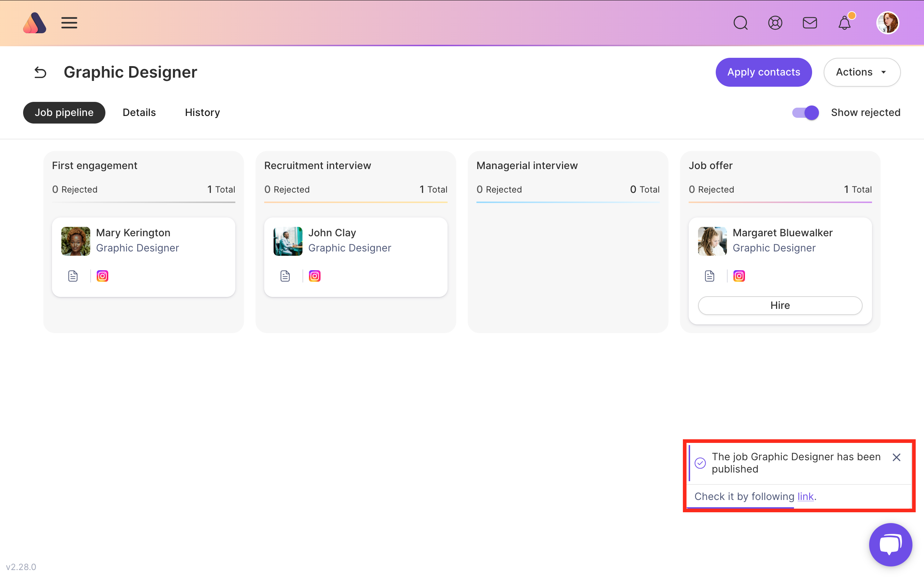This screenshot has width=924, height=578.
Task: Follow the link in the notification
Action: (x=806, y=497)
